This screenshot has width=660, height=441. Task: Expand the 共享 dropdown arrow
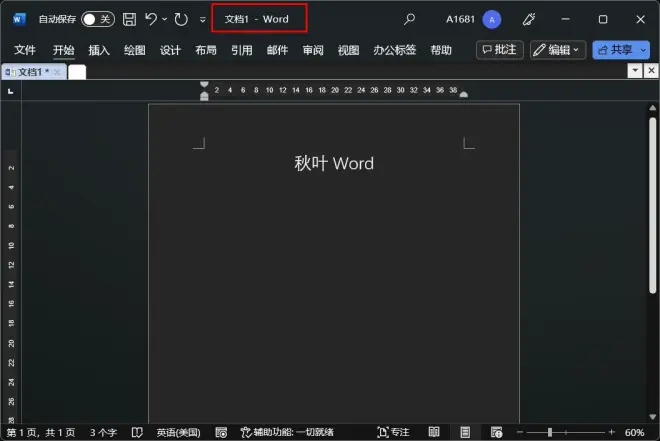[643, 50]
